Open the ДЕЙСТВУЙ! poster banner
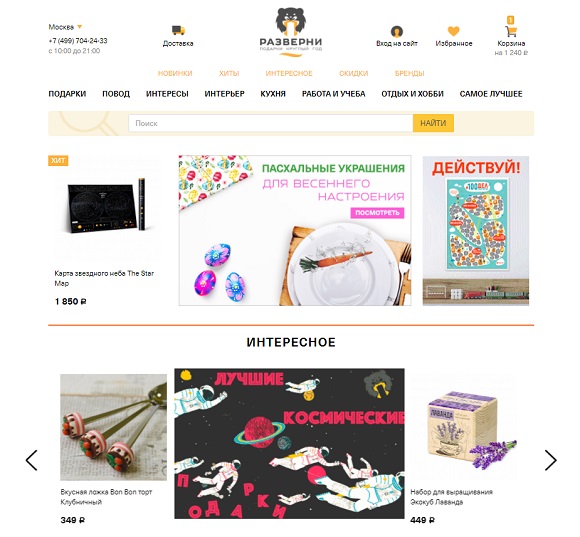The height and width of the screenshot is (537, 580). [476, 231]
